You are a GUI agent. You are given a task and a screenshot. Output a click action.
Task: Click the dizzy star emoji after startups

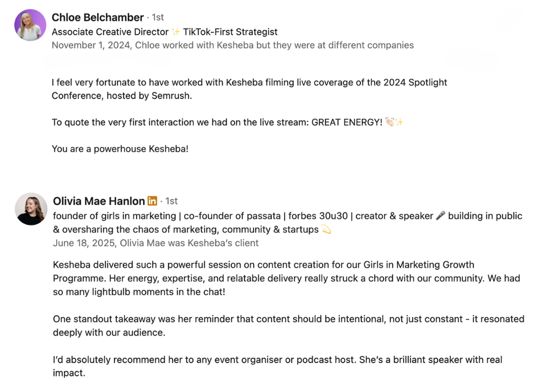[x=326, y=229]
